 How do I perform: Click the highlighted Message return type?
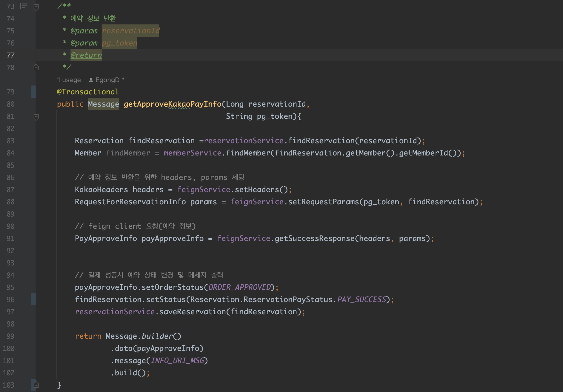[104, 104]
